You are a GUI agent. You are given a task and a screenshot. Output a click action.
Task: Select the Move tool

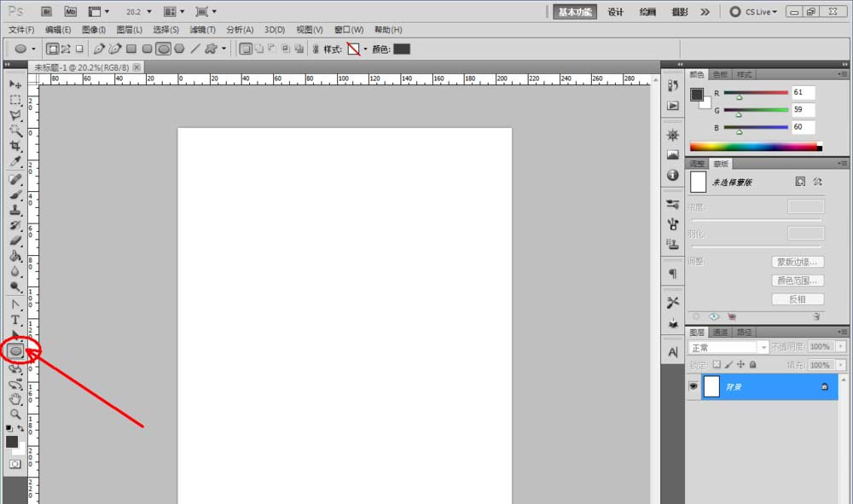(15, 84)
